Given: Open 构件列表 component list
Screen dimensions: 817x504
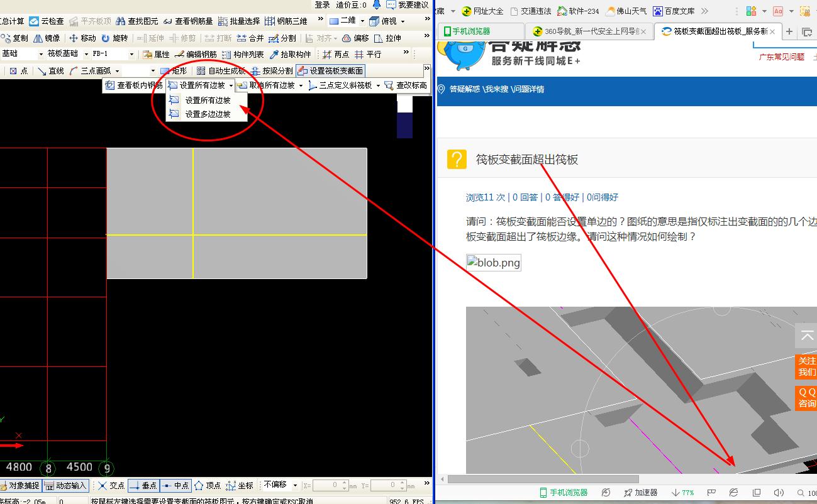Looking at the screenshot, I should tap(243, 55).
